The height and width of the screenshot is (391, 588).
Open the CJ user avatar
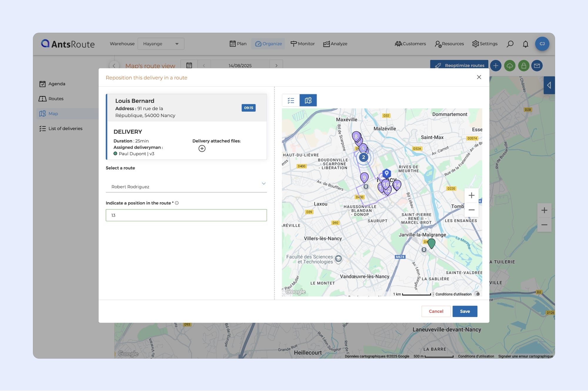click(542, 44)
